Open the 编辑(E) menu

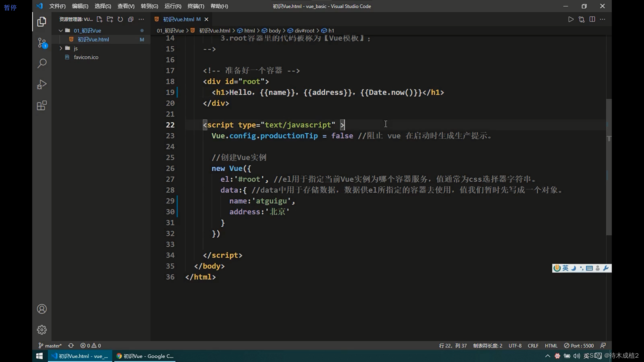click(80, 6)
